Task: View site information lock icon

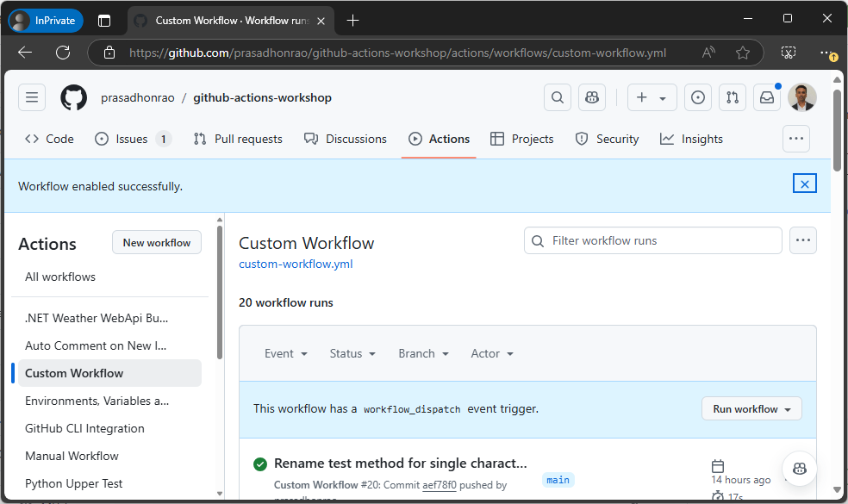Action: click(x=109, y=53)
